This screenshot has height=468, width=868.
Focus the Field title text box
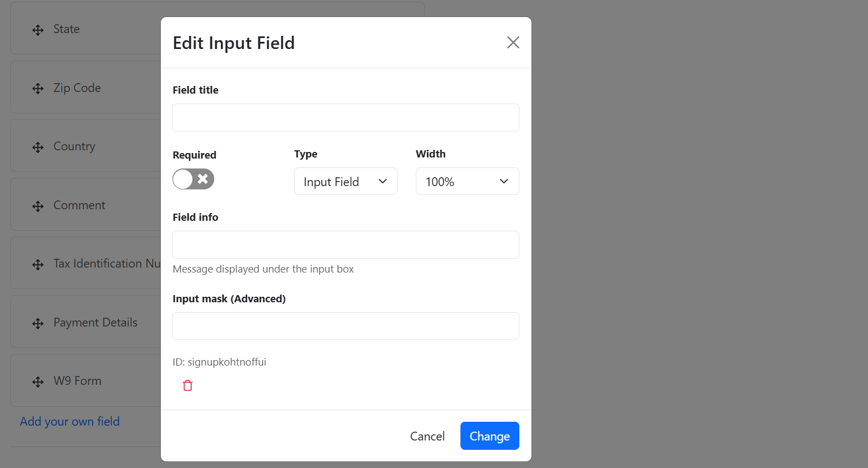(x=345, y=118)
